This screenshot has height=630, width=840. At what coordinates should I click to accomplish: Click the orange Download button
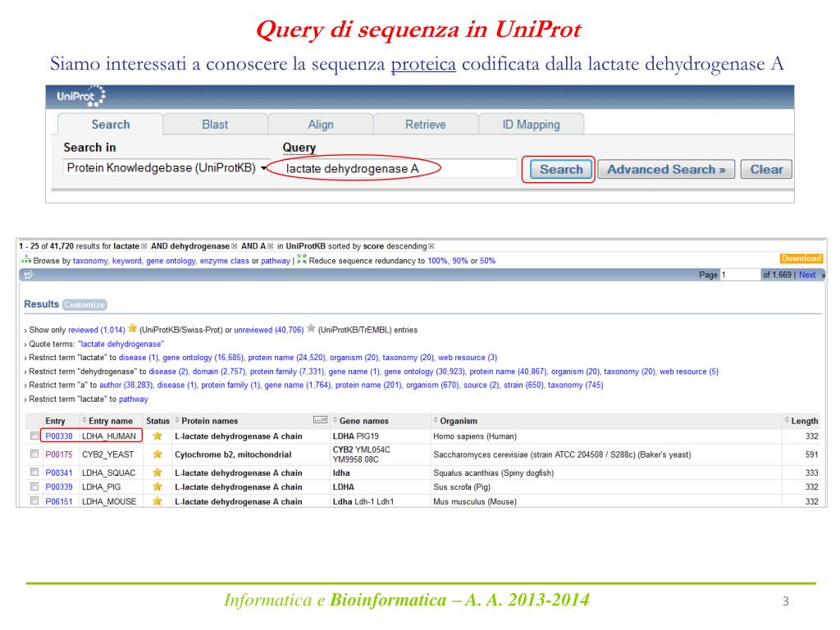click(x=801, y=258)
